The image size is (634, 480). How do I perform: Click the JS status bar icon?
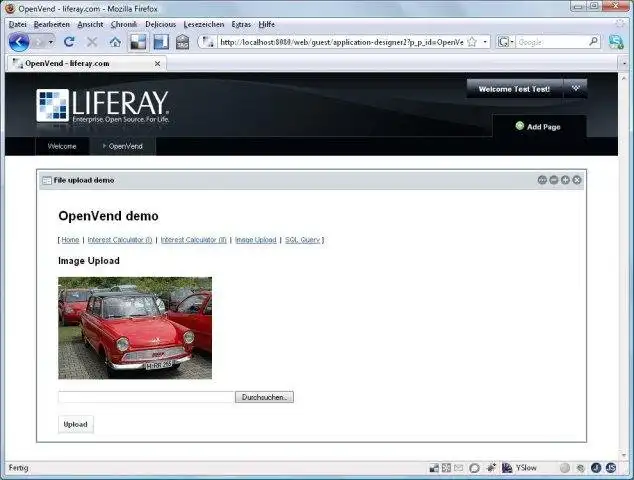611,468
